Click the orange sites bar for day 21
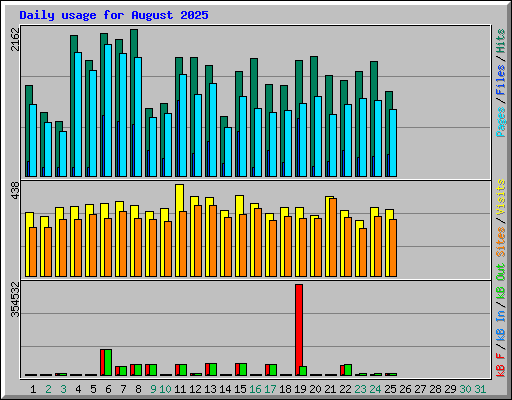Viewport: 512px width, 400px height. 333,237
